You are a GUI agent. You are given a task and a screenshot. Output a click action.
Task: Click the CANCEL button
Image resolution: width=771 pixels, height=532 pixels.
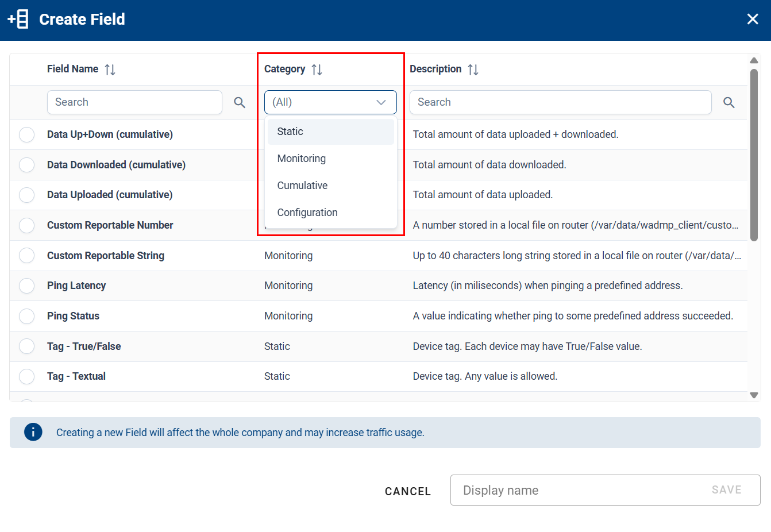tap(408, 491)
